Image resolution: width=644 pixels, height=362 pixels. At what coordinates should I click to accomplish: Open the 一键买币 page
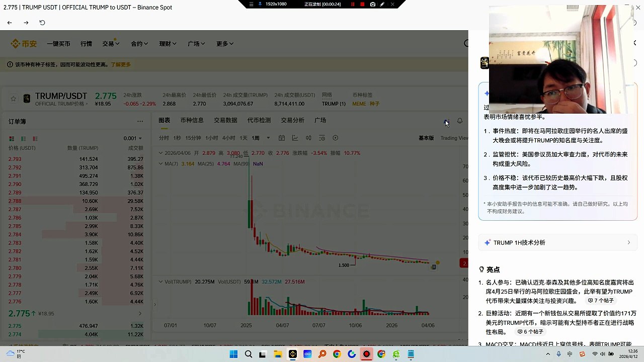click(58, 44)
